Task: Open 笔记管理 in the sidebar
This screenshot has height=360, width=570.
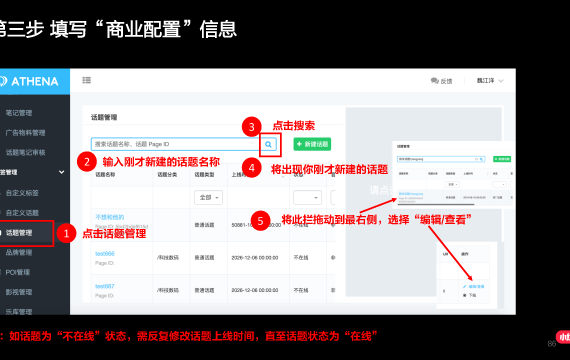Action: pos(19,113)
